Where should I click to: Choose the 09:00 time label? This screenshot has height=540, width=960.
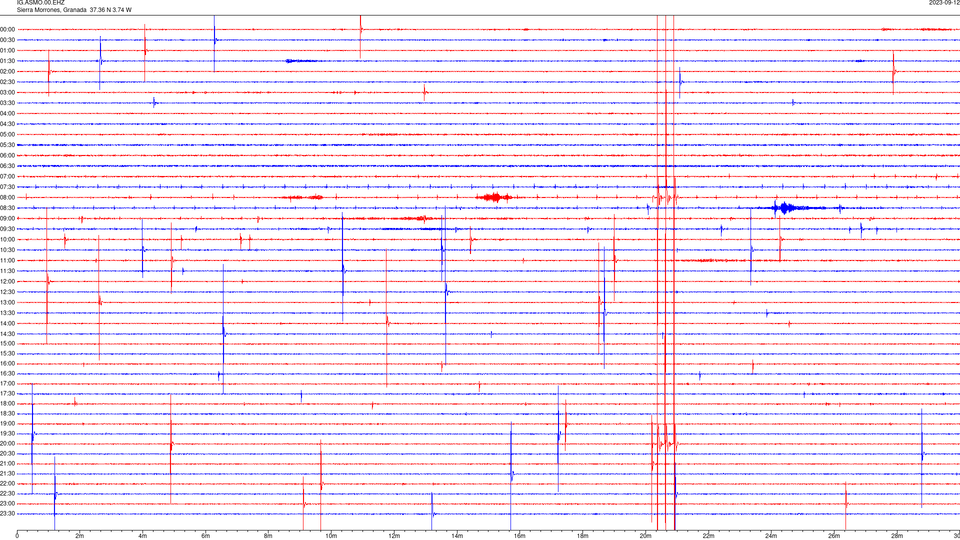click(x=8, y=219)
